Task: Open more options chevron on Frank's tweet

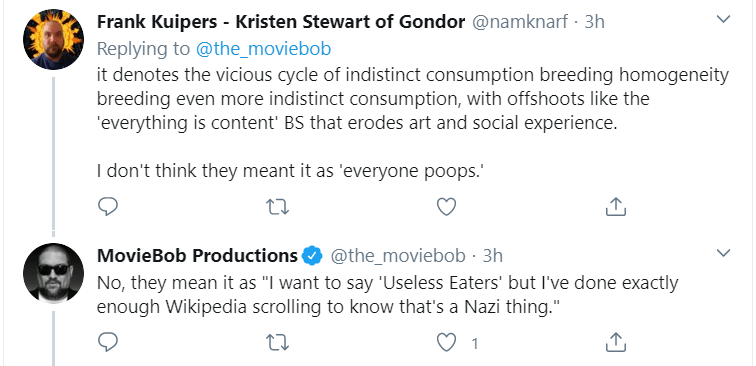Action: pyautogui.click(x=723, y=20)
